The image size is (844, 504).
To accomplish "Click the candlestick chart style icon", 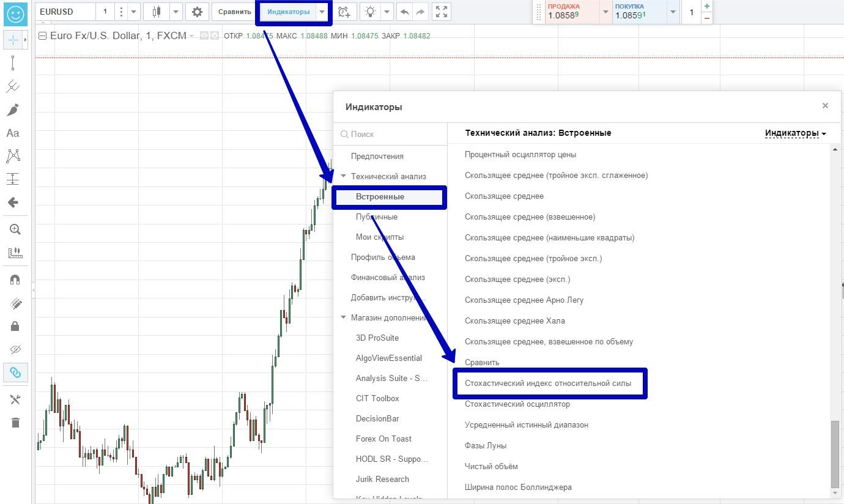I will (157, 12).
